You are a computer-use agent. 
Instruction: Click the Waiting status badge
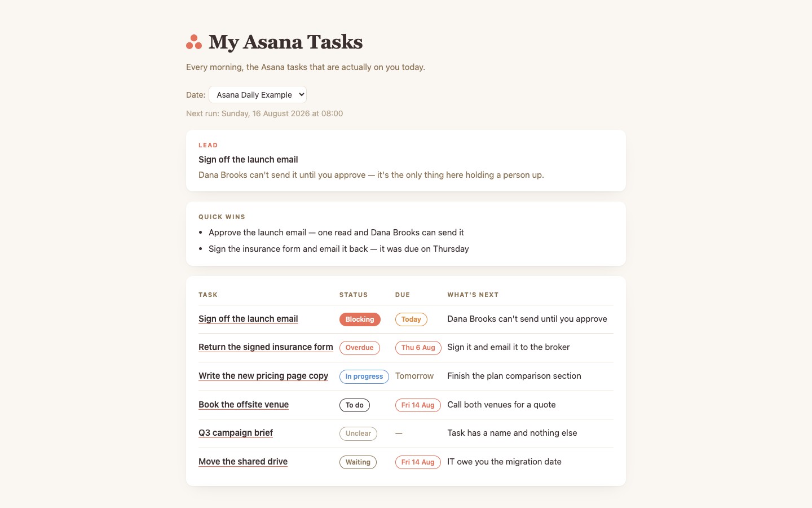[358, 462]
